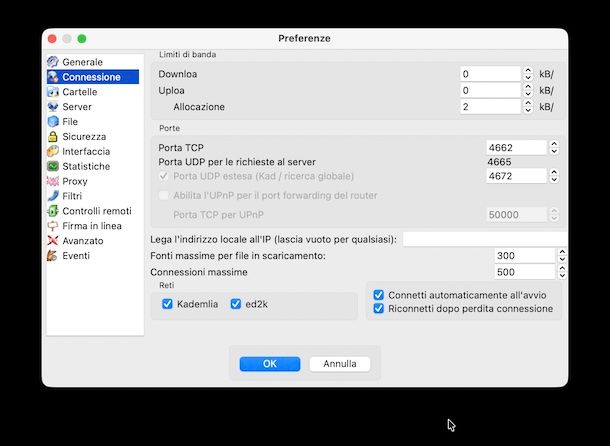Open the Proxy settings icon

point(53,182)
